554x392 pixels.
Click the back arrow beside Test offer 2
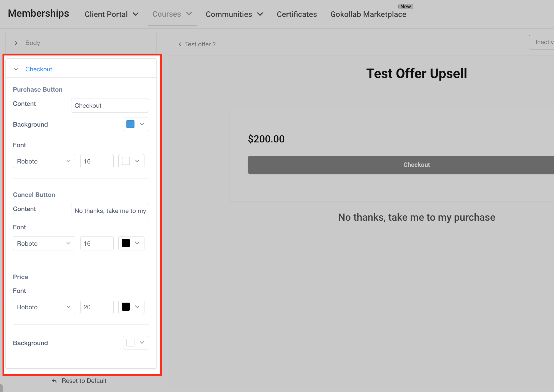[180, 44]
